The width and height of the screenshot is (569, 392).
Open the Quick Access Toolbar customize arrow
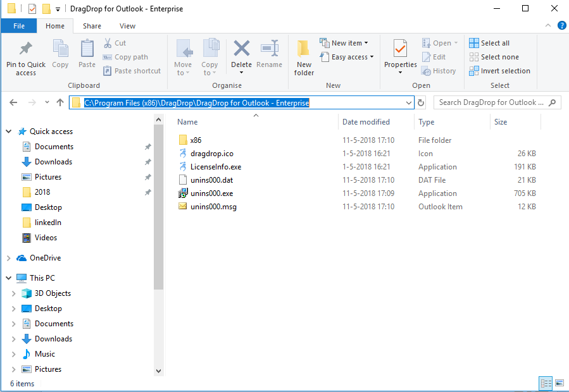pos(58,9)
